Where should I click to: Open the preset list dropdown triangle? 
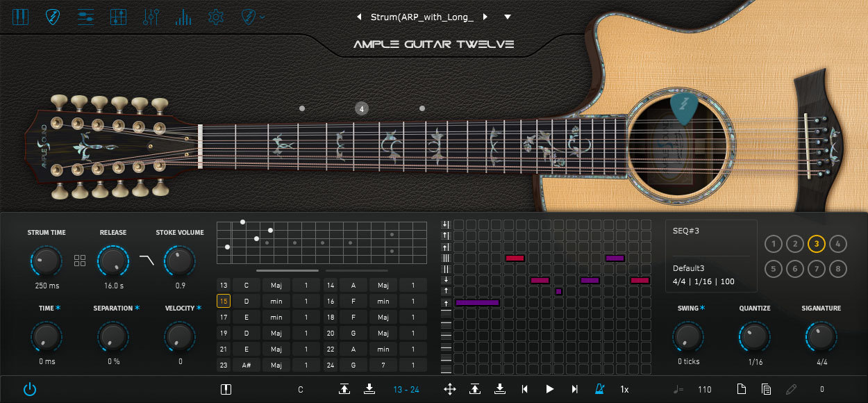pos(508,17)
